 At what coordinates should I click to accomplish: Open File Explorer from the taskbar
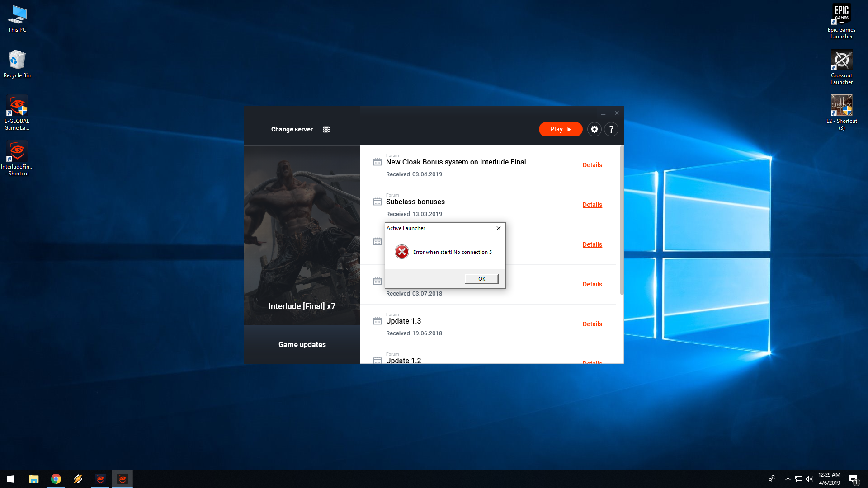(x=34, y=479)
